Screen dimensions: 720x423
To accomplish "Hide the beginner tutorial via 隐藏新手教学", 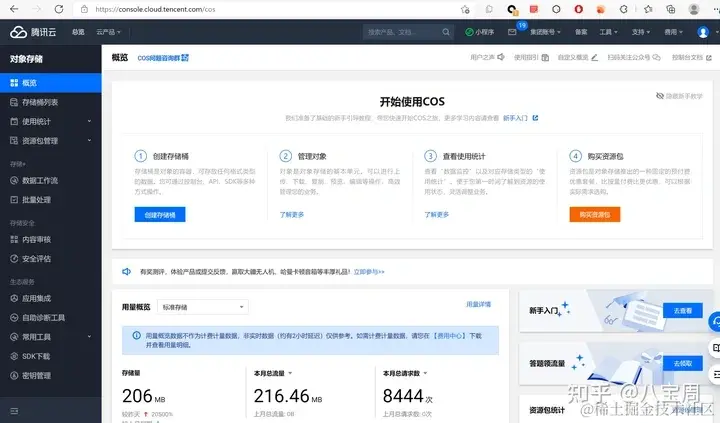I will [x=679, y=96].
